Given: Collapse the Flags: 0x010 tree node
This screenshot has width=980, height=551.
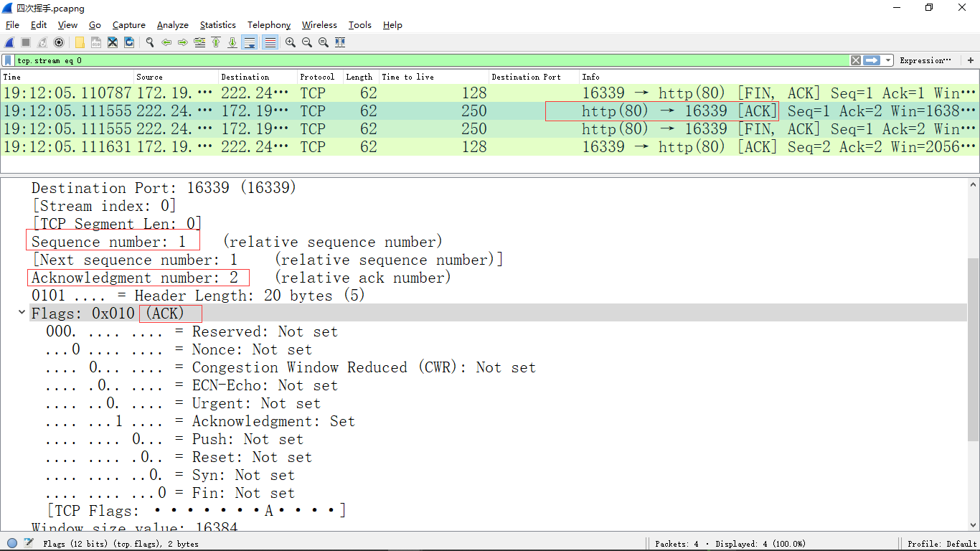Looking at the screenshot, I should [x=22, y=313].
